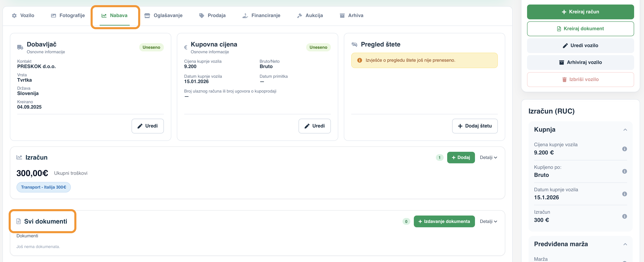Image resolution: width=644 pixels, height=262 pixels.
Task: Click the Tvrtka supplier type value
Action: coord(24,80)
